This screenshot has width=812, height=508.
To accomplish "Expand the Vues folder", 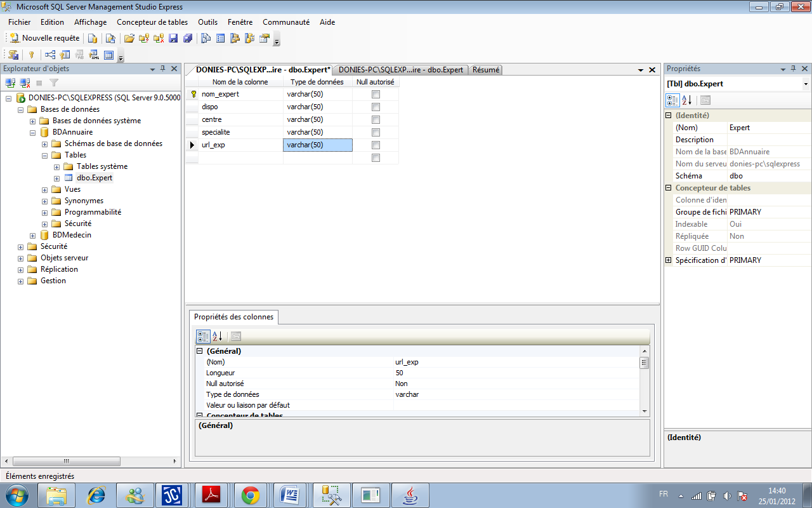I will 45,189.
